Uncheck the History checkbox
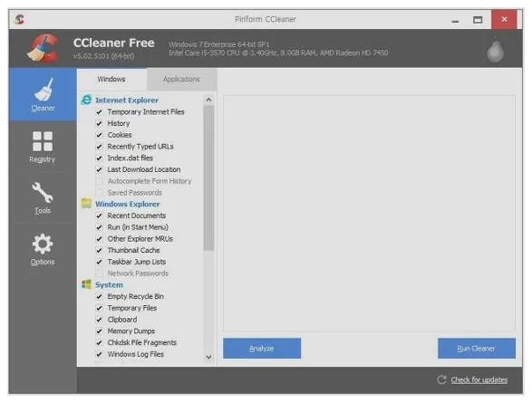Viewport: 532px width, 403px height. [99, 123]
